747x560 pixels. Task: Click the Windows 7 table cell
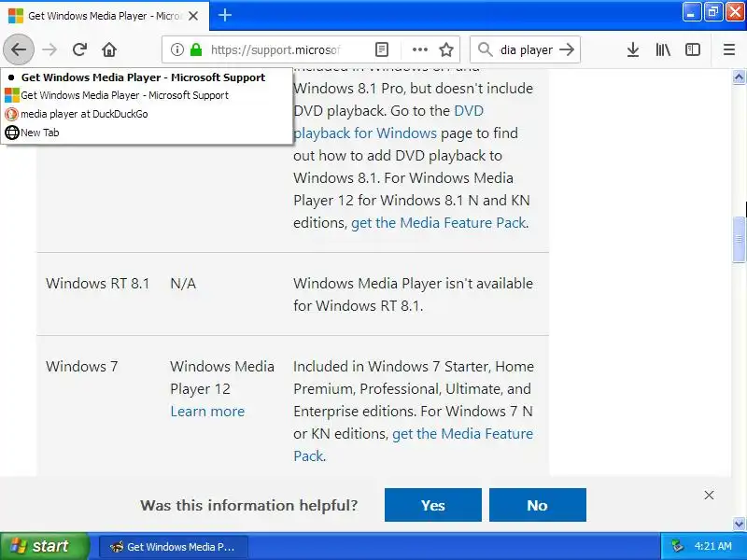coord(81,366)
